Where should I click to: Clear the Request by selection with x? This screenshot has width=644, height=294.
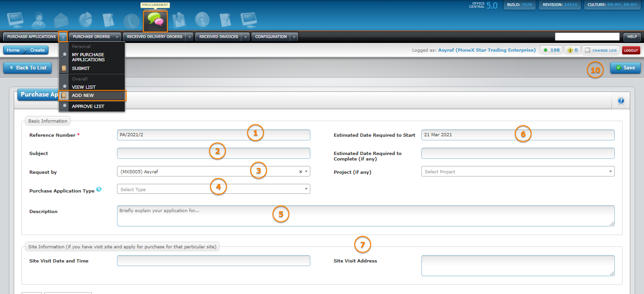tap(300, 171)
